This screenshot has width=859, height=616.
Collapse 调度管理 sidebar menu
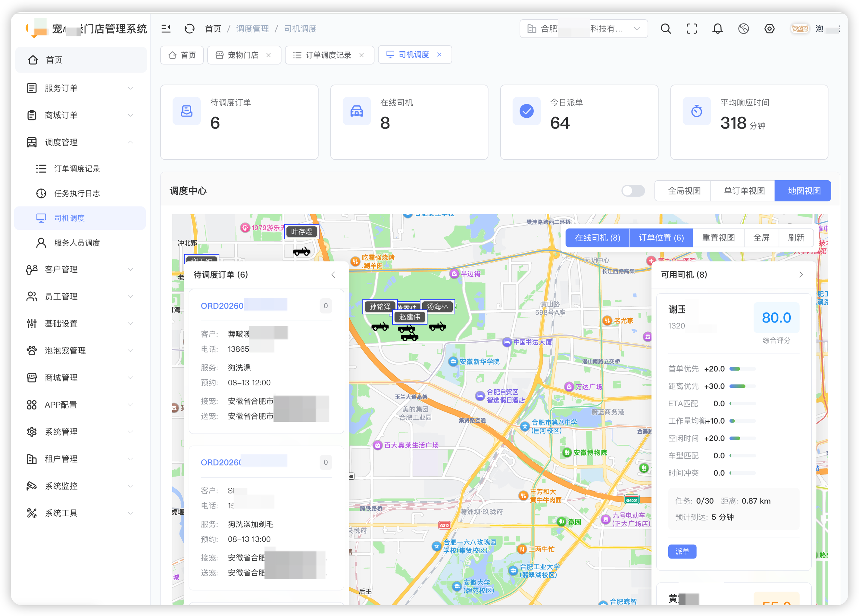click(81, 142)
